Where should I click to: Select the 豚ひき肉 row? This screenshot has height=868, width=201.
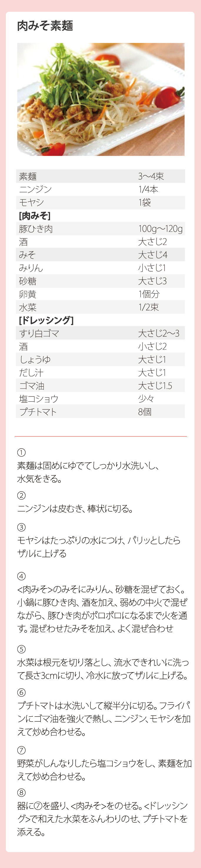point(100,229)
